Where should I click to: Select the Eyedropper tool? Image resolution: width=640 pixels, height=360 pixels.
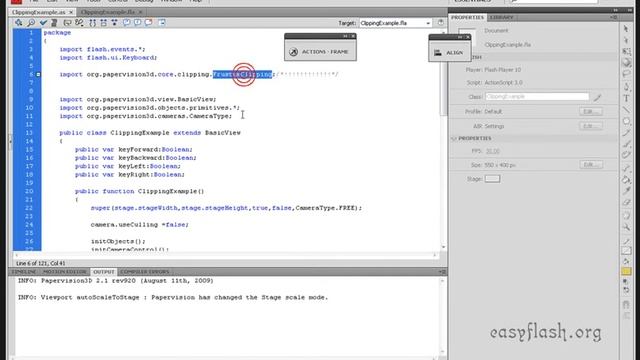coord(626,191)
